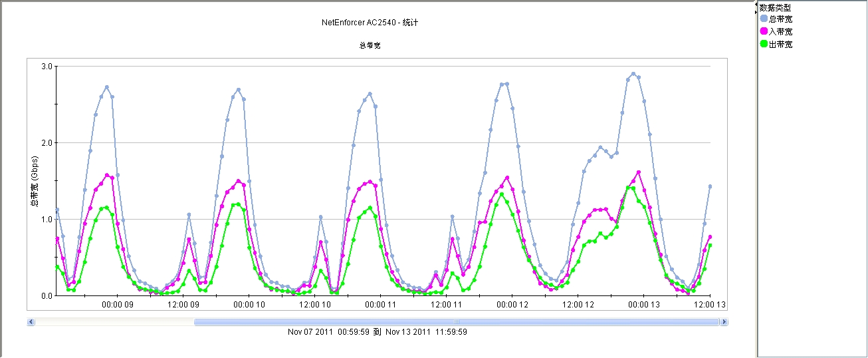The image size is (868, 358).
Task: Collapse legend panel with left-pointing splitter arrow
Action: click(756, 5)
